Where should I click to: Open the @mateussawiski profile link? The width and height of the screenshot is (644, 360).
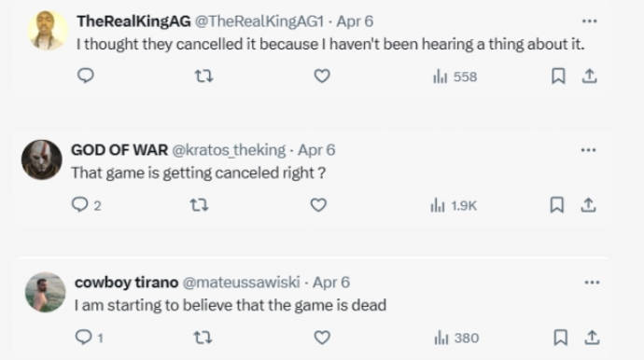[241, 282]
